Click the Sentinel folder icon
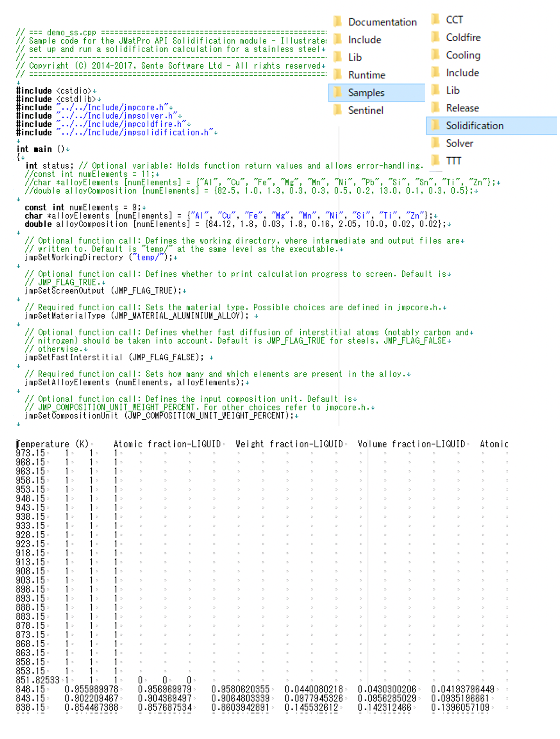The height and width of the screenshot is (739, 560). (338, 110)
